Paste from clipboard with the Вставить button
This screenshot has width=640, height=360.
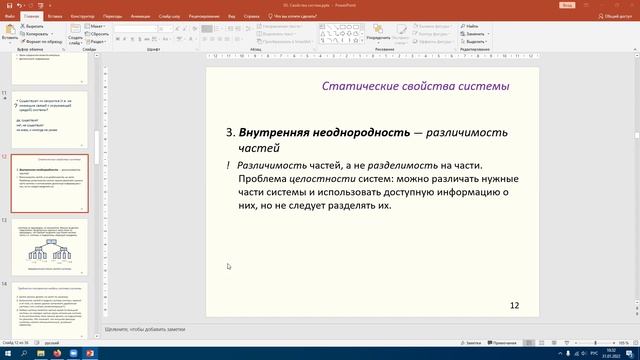[10, 33]
